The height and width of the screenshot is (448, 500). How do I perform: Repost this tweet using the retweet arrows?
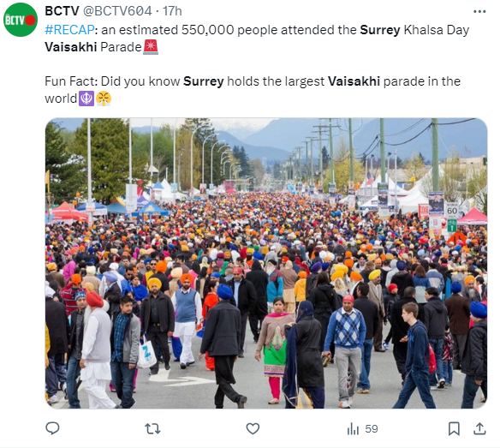coord(152,428)
